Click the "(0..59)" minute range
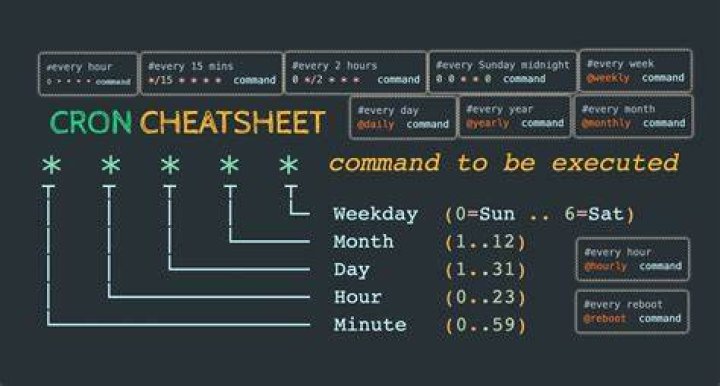The image size is (720, 386). (485, 325)
